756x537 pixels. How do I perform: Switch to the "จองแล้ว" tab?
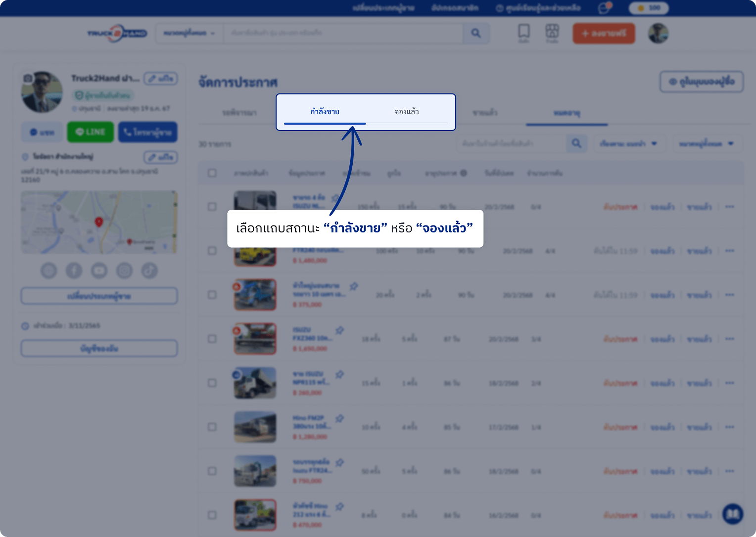[x=406, y=112]
